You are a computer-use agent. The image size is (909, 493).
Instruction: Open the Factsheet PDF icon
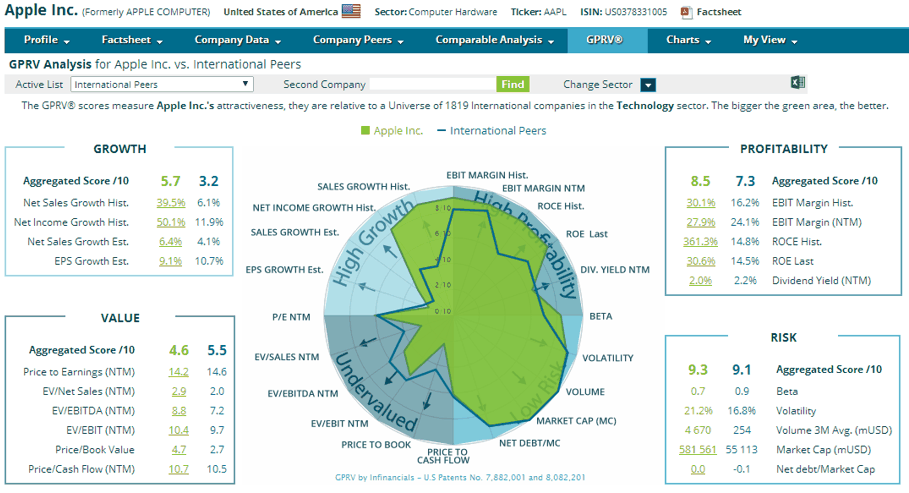tap(686, 12)
